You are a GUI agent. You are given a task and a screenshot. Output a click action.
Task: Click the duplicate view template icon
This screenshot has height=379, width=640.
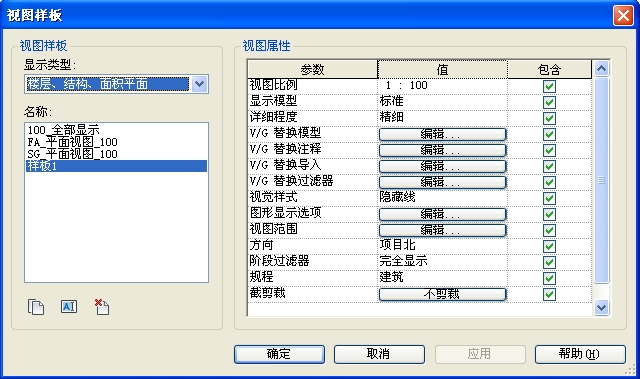point(36,307)
